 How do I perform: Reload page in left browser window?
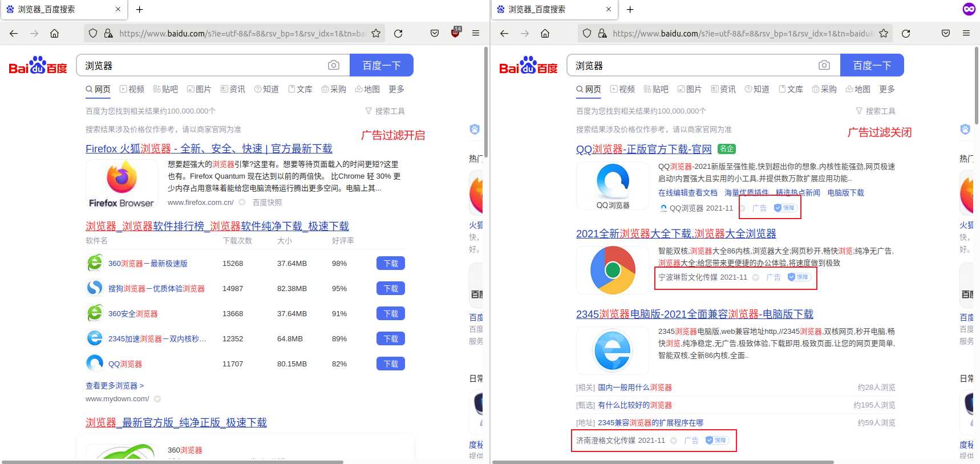398,34
